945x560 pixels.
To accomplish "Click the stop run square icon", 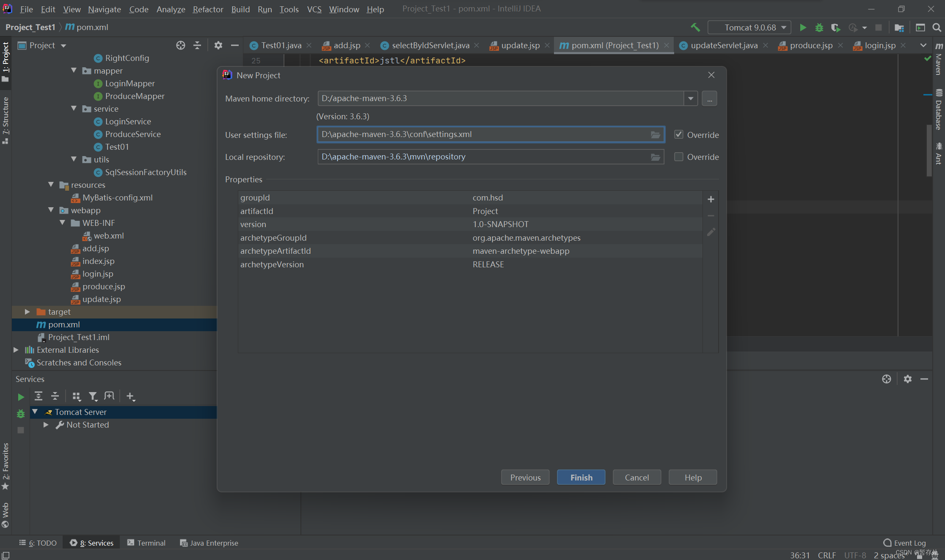I will (879, 27).
